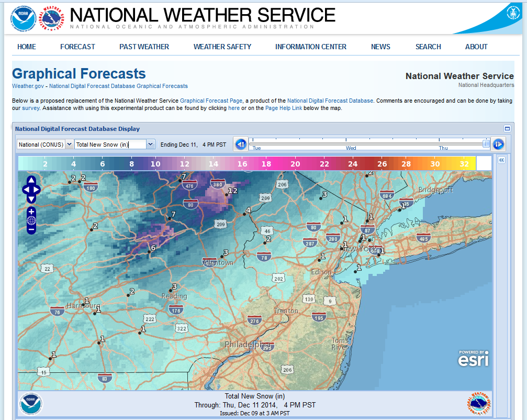The height and width of the screenshot is (420, 527).
Task: Open the WEATHER SAFETY menu
Action: [222, 47]
